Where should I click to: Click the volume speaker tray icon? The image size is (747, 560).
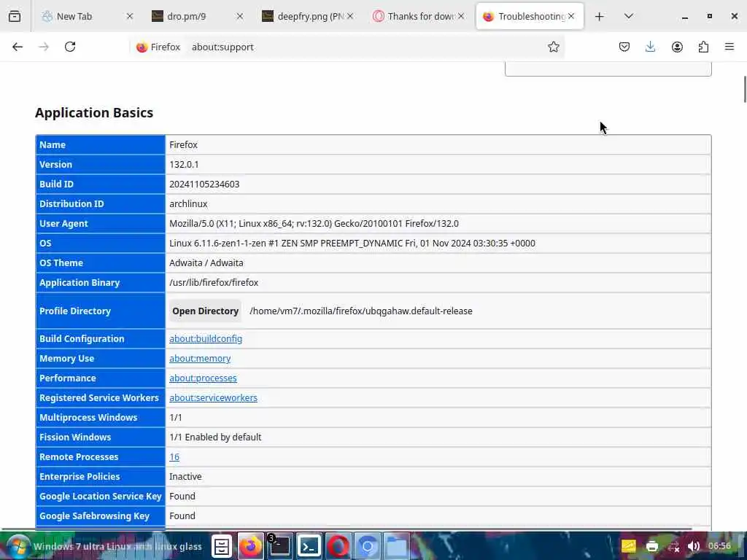coord(694,546)
